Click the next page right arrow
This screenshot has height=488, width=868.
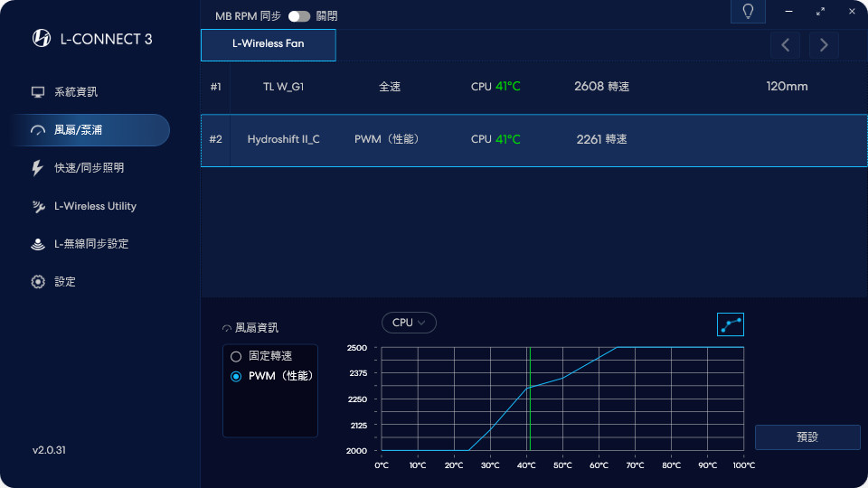coord(824,45)
